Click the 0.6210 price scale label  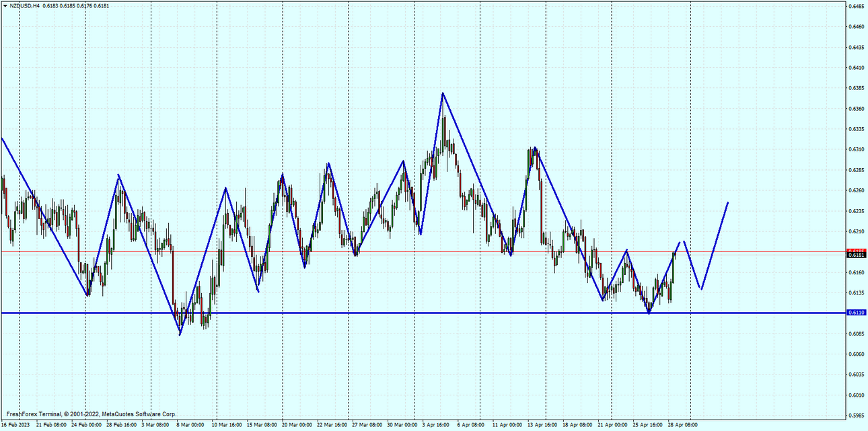(x=856, y=231)
